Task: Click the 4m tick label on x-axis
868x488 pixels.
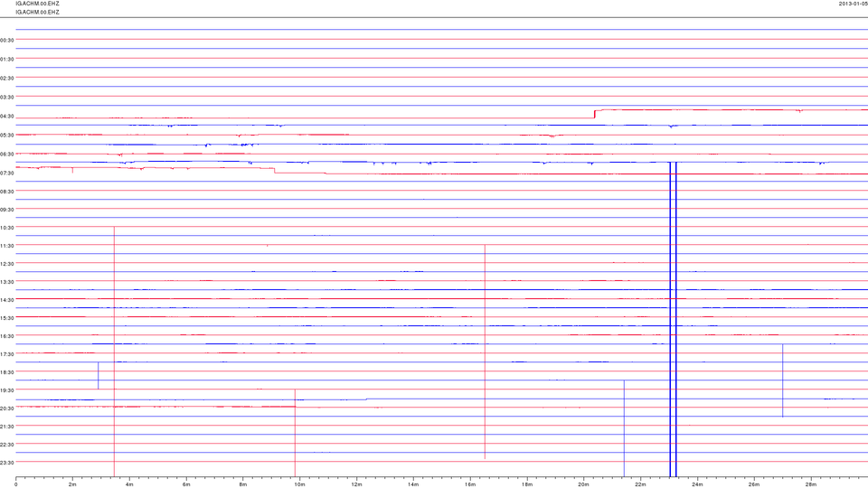Action: (129, 484)
